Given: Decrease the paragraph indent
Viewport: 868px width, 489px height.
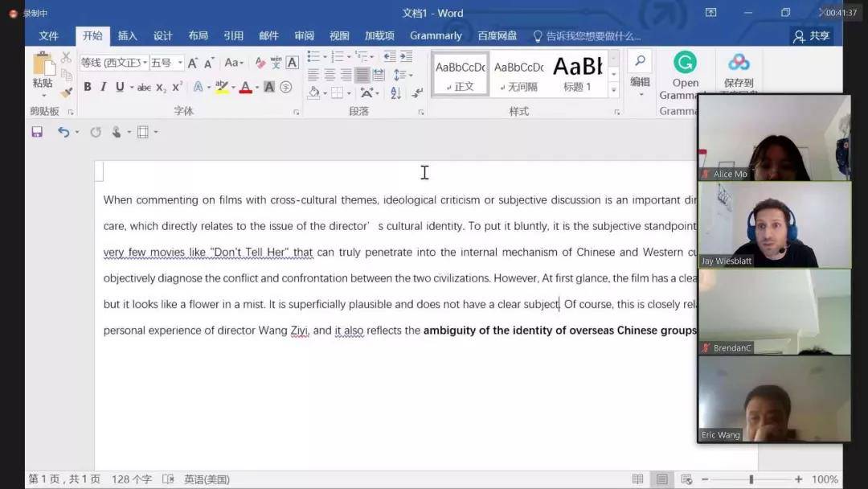Looking at the screenshot, I should pyautogui.click(x=390, y=56).
